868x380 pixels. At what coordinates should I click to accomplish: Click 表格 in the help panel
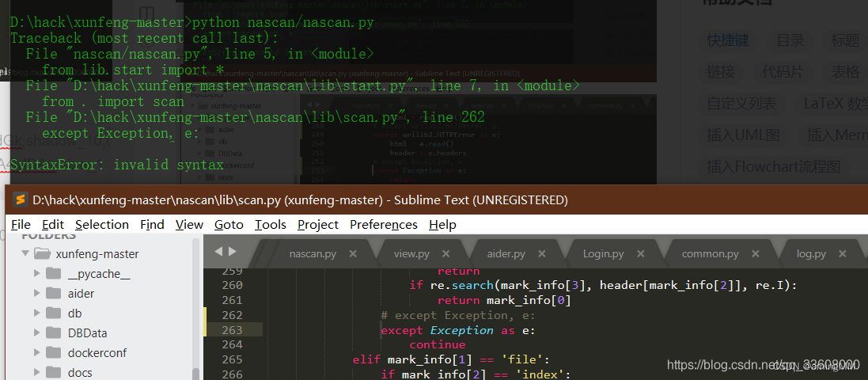pos(845,72)
